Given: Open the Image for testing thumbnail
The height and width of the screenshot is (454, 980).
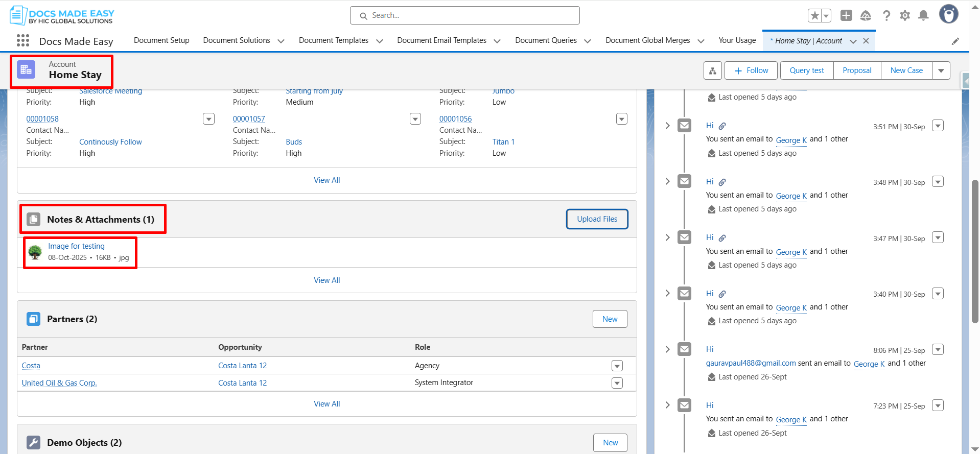Looking at the screenshot, I should 35,252.
